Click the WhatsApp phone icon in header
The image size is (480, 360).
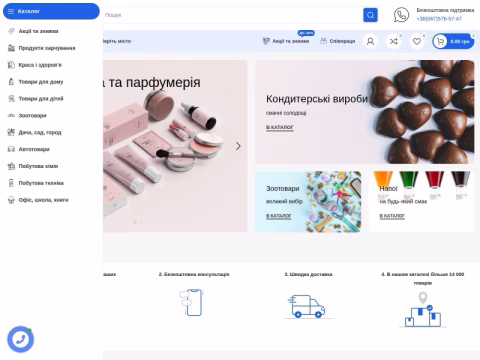click(401, 15)
